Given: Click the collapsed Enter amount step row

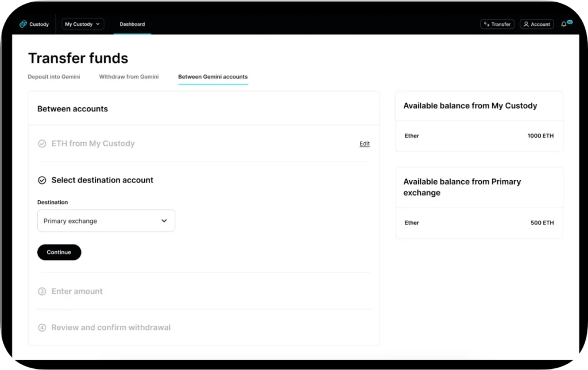Looking at the screenshot, I should point(77,291).
